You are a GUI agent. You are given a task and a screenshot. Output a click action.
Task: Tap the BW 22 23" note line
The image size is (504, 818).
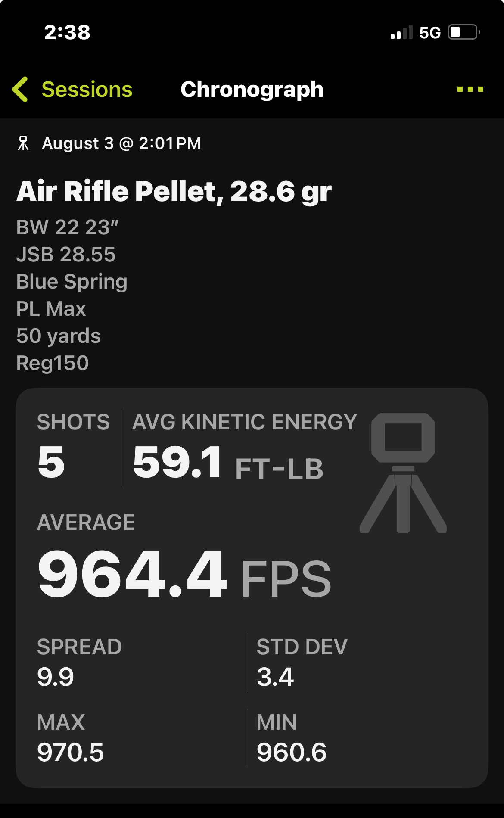[67, 227]
